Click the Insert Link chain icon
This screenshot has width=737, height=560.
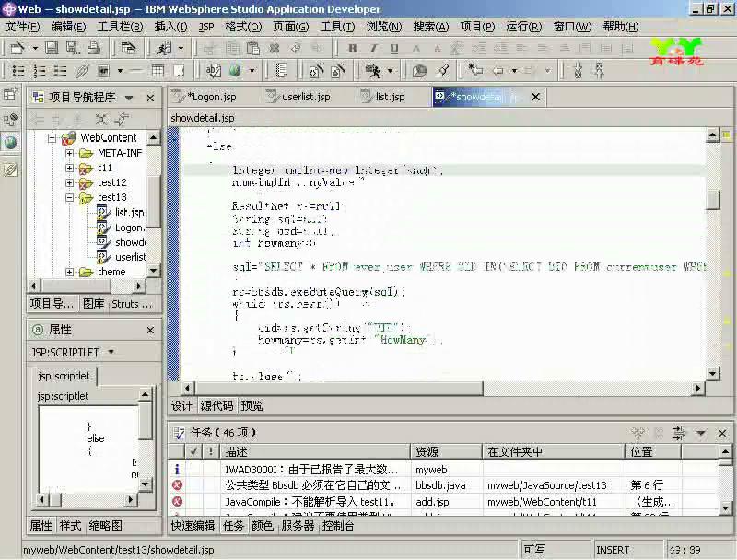tap(82, 71)
